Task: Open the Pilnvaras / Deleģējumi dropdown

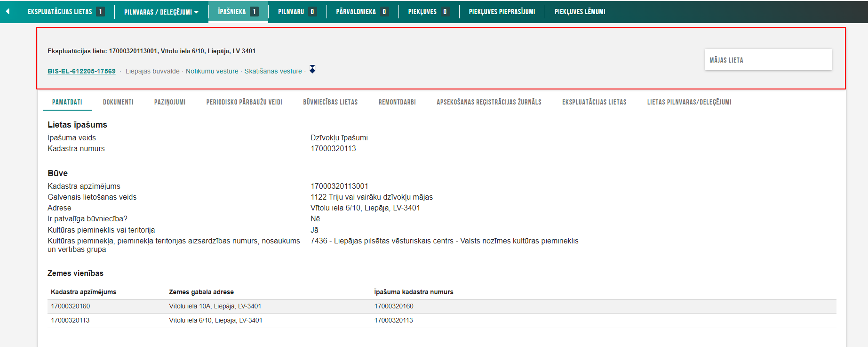Action: tap(161, 12)
